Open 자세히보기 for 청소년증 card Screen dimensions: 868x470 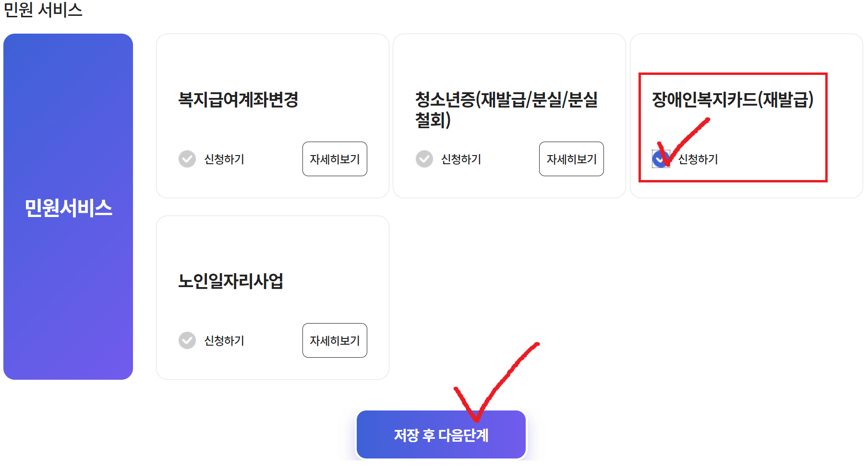[x=571, y=159]
